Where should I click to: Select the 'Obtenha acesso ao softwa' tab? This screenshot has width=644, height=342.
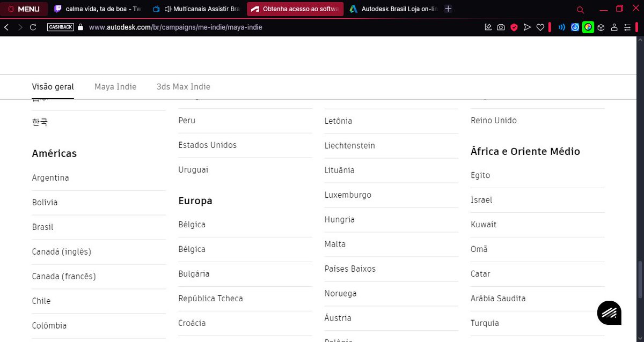(x=295, y=9)
